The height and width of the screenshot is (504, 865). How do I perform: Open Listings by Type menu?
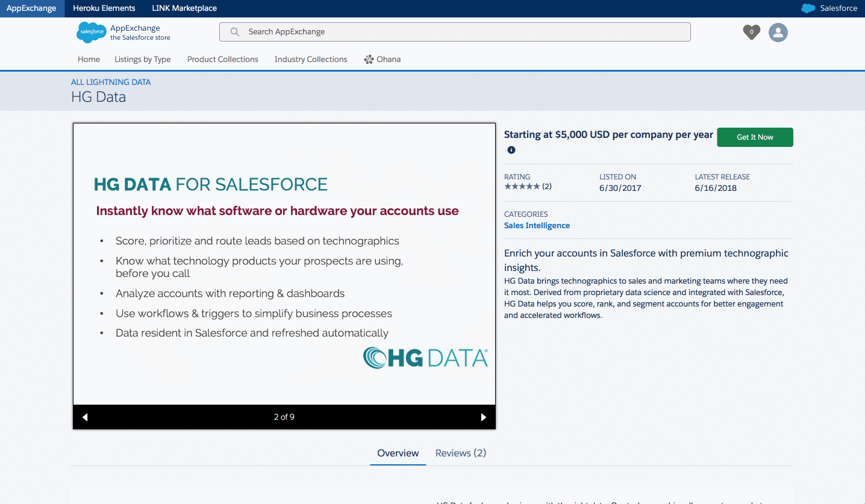tap(143, 60)
